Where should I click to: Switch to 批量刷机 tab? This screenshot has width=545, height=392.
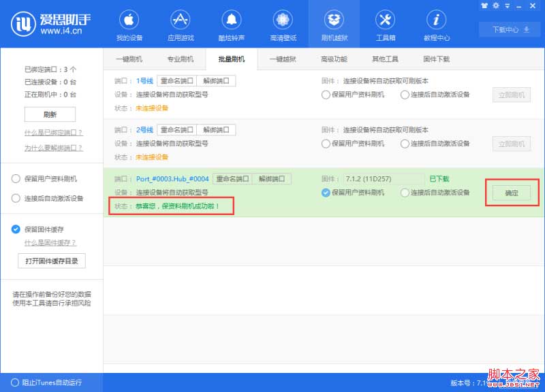[x=232, y=59]
